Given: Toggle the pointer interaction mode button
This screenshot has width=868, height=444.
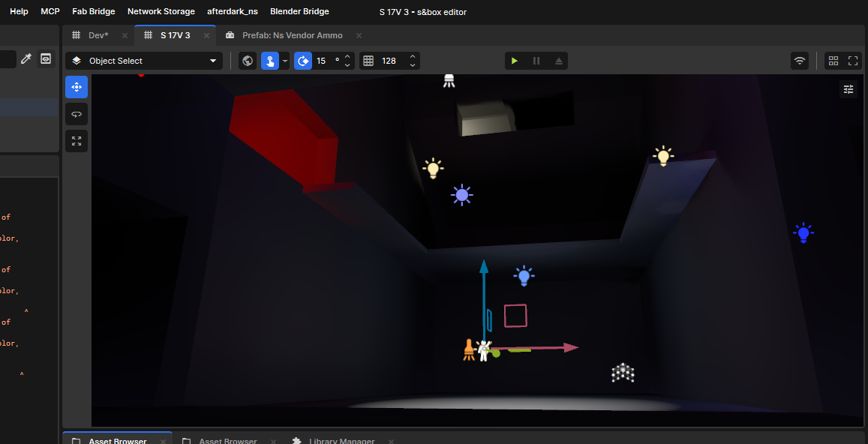Looking at the screenshot, I should (x=269, y=61).
